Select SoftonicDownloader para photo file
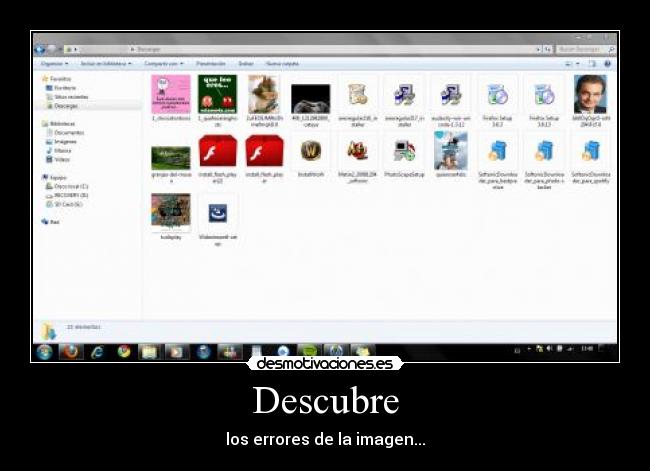650x471 pixels. [544, 151]
